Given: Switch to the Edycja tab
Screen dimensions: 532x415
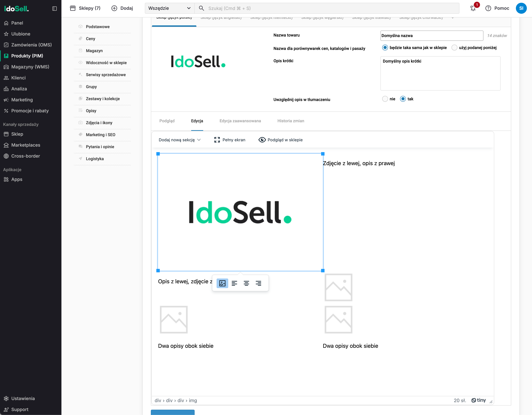Looking at the screenshot, I should (x=197, y=121).
